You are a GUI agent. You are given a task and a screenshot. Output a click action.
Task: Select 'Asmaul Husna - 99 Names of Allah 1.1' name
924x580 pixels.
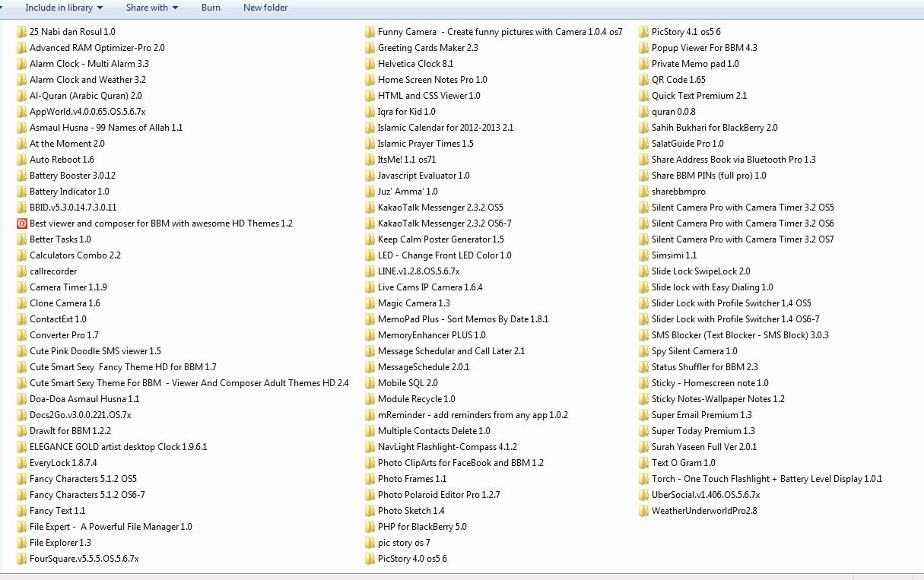[106, 128]
